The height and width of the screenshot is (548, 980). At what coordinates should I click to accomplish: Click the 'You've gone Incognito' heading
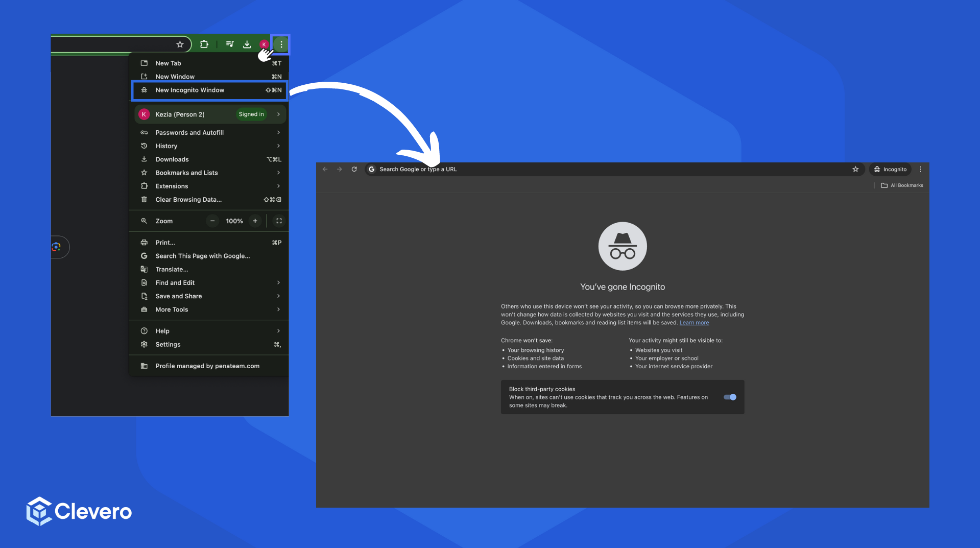coord(623,287)
